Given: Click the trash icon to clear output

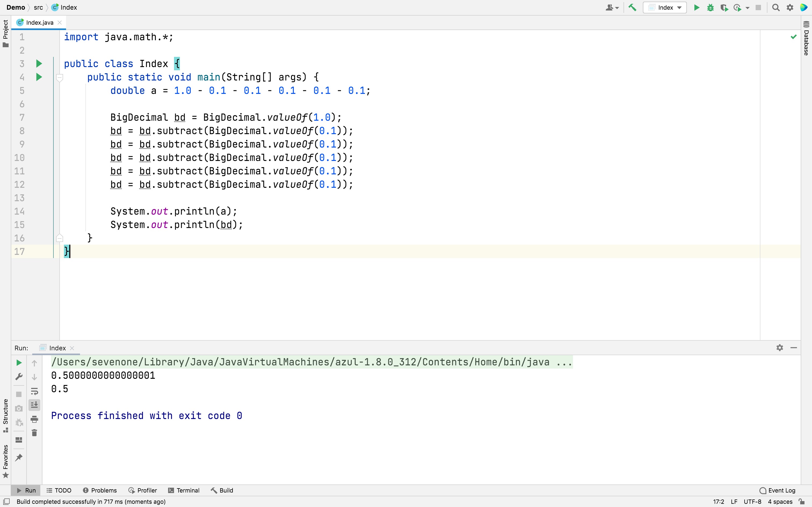Looking at the screenshot, I should click(x=34, y=433).
